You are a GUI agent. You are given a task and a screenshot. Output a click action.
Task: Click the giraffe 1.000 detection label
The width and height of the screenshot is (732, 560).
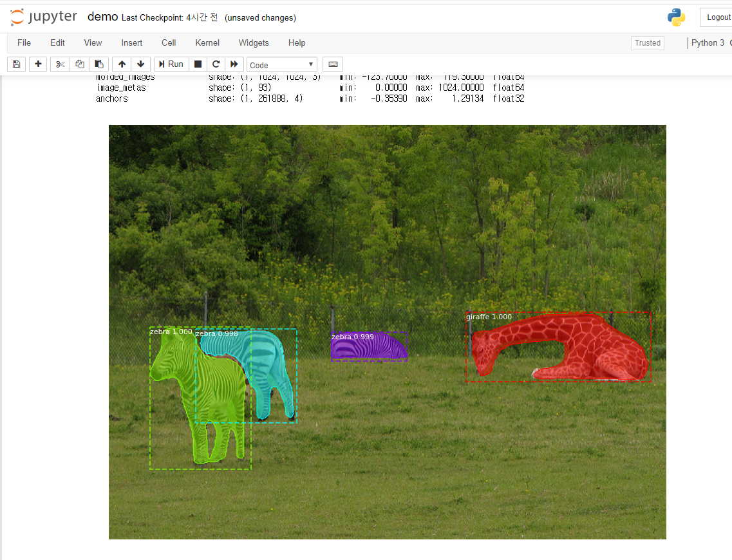489,317
